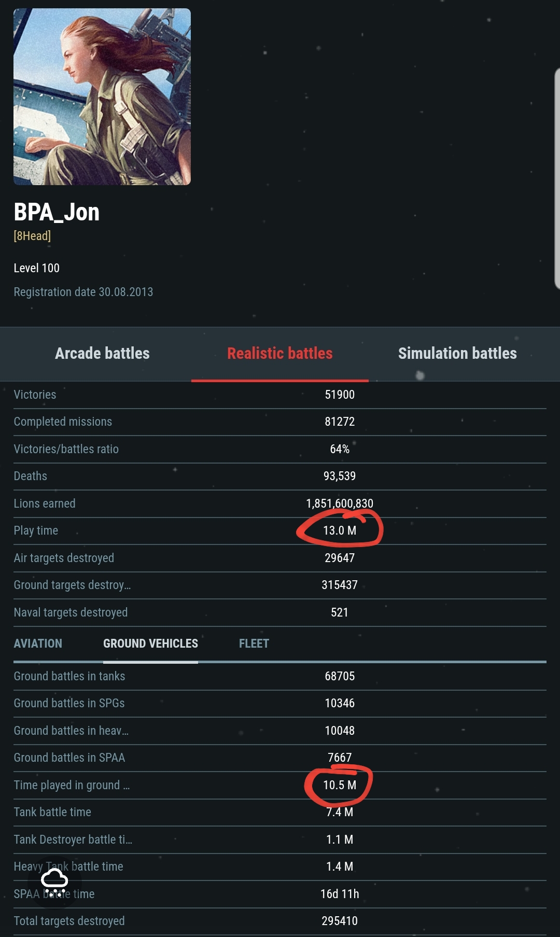
Task: Expand truncated Ground battles in heavy label
Action: (x=71, y=731)
